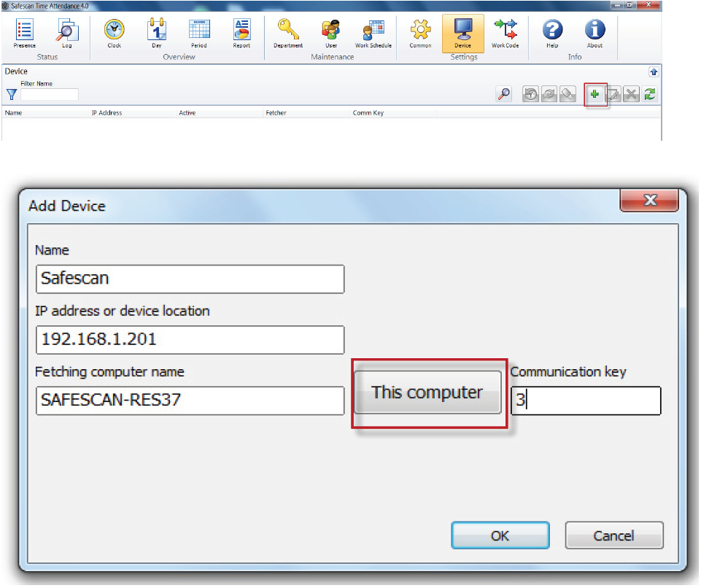Click the Fetching computer name field
The image size is (701, 588).
(x=190, y=401)
